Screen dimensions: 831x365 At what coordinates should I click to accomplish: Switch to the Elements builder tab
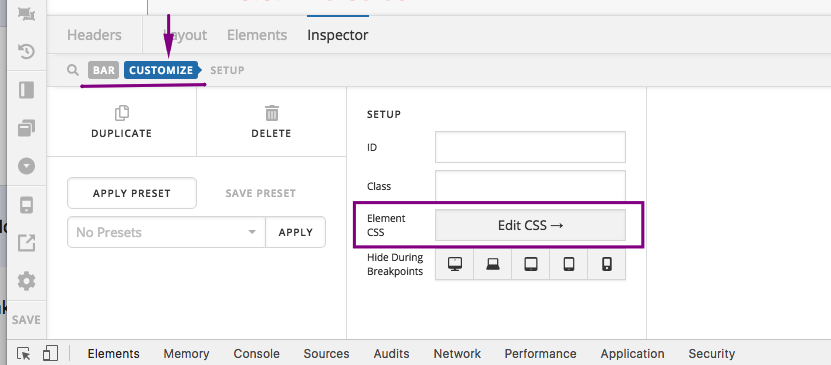point(257,35)
